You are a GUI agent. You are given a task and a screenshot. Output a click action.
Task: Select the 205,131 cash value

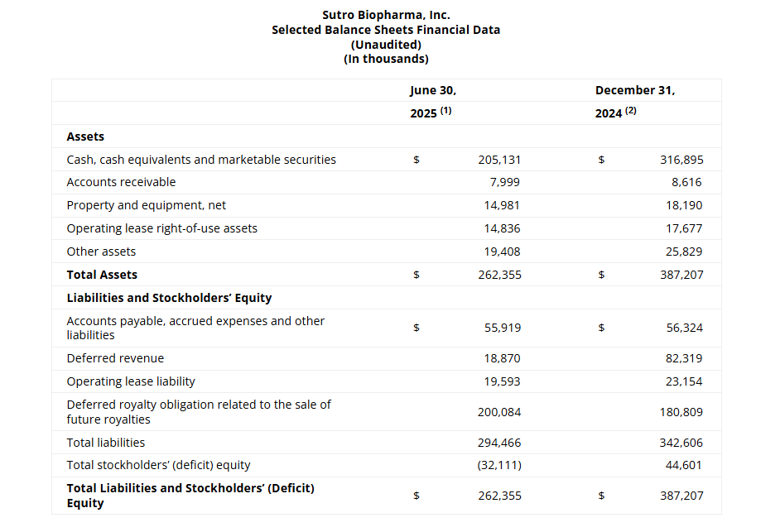pyautogui.click(x=499, y=160)
